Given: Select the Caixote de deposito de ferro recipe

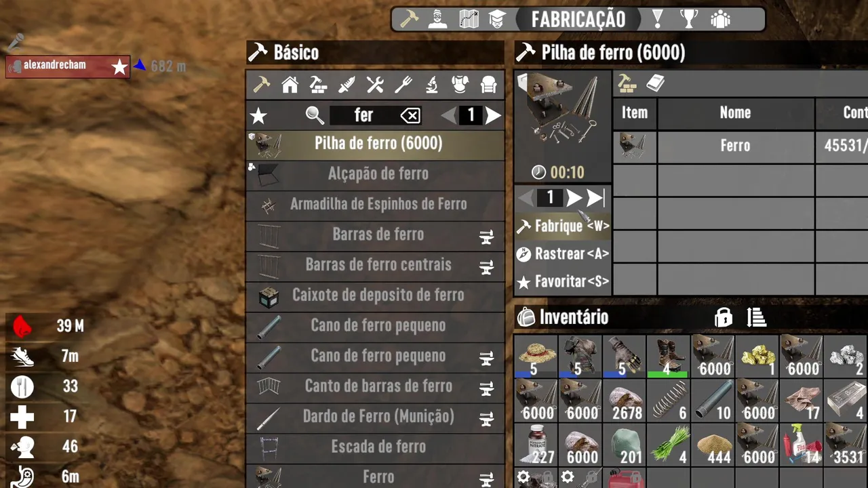Looking at the screenshot, I should tap(376, 296).
